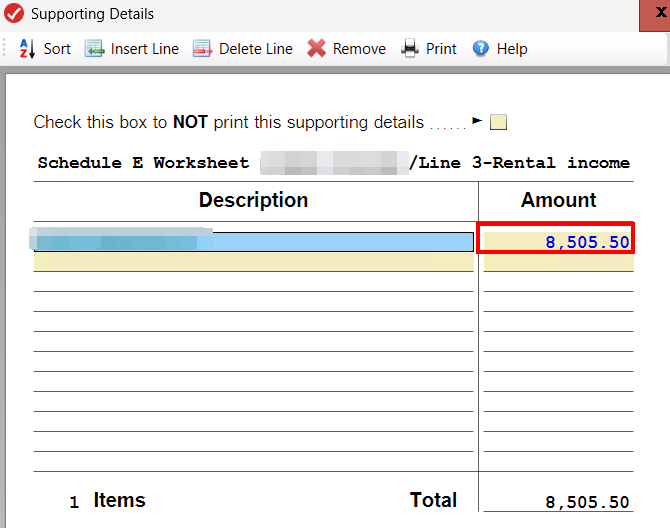
Task: Click the Total value 8,505.50
Action: pos(587,503)
